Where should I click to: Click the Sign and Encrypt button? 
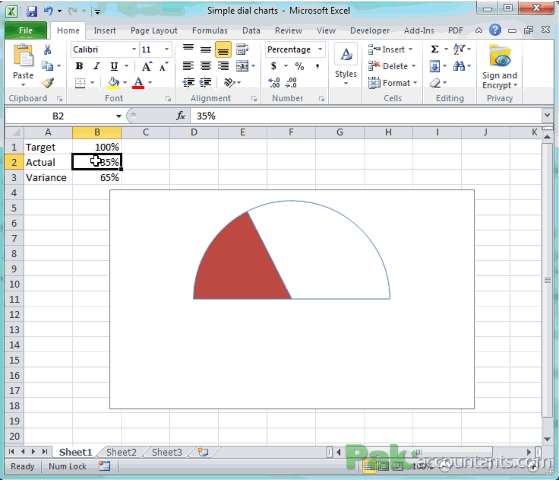click(499, 67)
